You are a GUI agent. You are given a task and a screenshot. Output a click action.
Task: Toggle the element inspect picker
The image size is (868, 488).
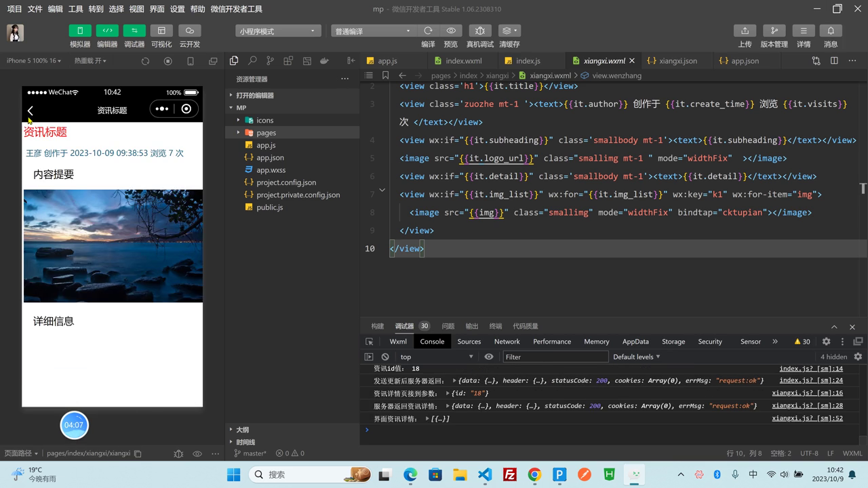(x=370, y=342)
